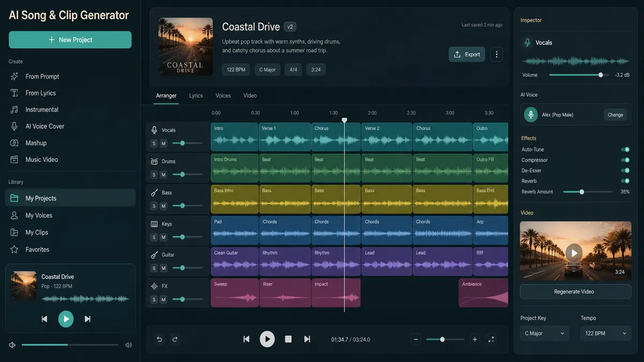This screenshot has width=644, height=362.
Task: Zoom out the timeline with minus button
Action: click(x=415, y=339)
